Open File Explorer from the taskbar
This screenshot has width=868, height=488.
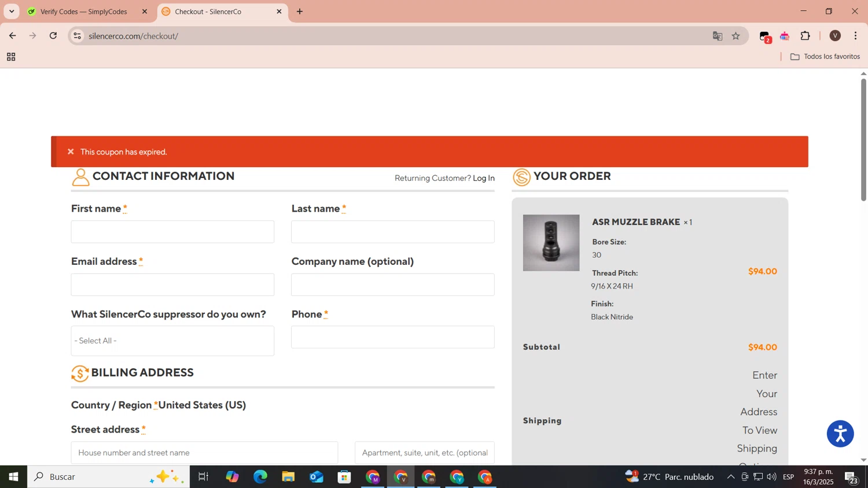(x=288, y=477)
